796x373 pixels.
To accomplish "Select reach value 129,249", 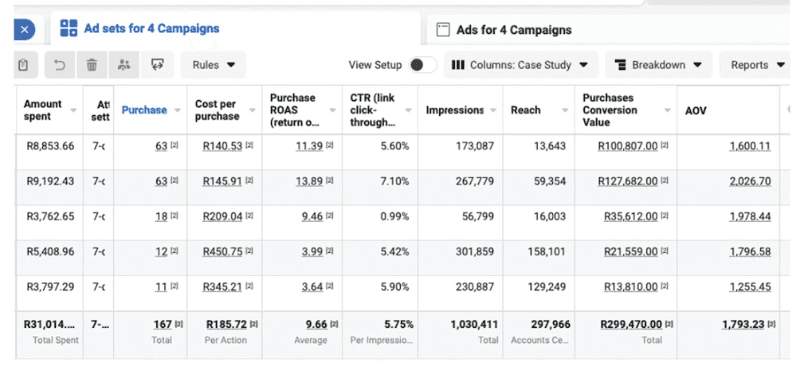I will coord(546,287).
